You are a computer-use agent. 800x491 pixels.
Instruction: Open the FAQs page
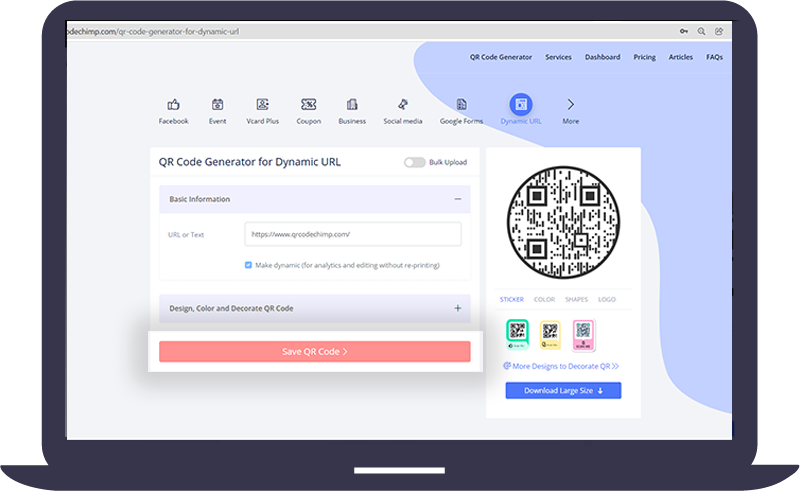(x=714, y=57)
